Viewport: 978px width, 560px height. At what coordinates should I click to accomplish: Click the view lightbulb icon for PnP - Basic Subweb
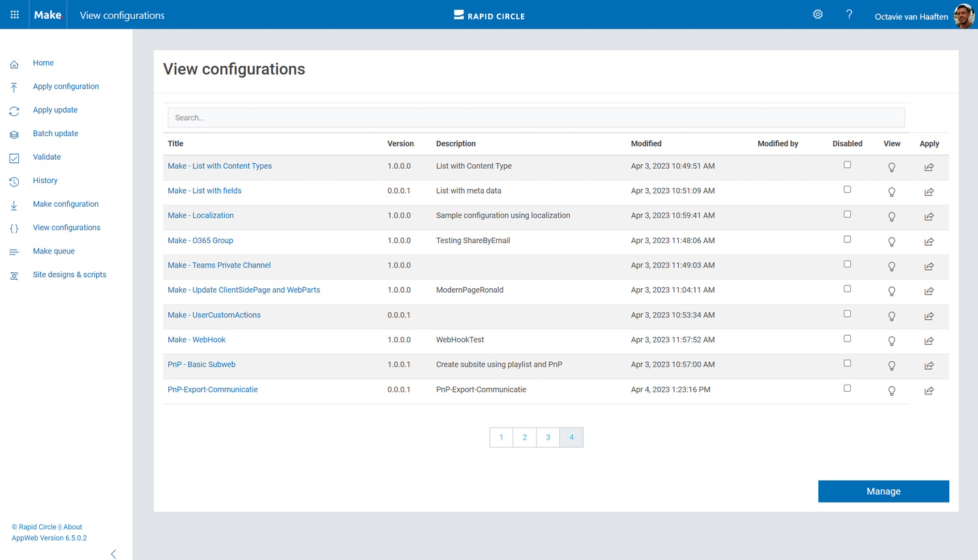coord(891,366)
